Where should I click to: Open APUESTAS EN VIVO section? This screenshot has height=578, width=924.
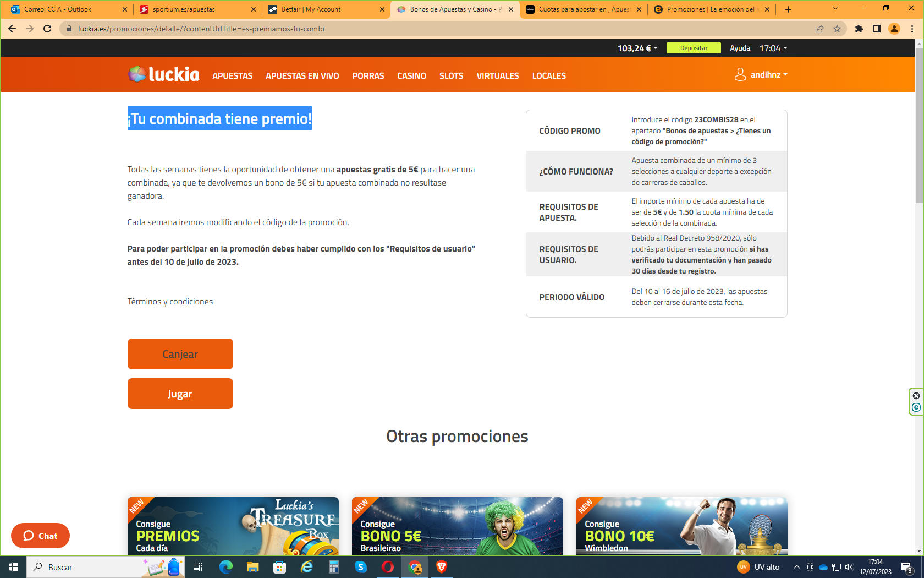[x=302, y=76]
